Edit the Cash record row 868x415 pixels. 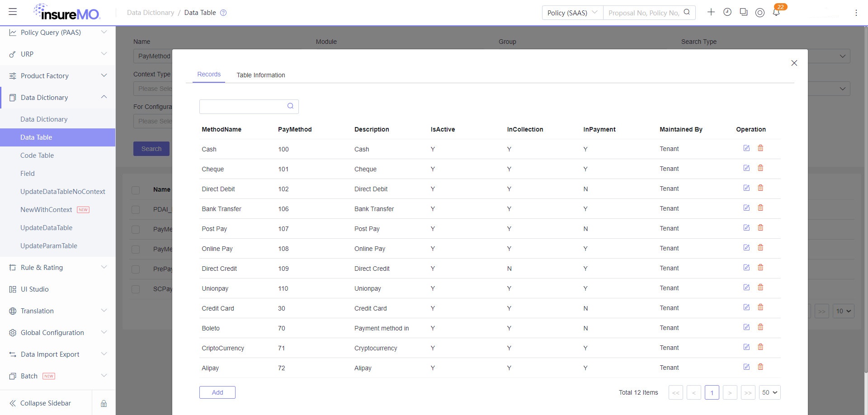click(x=746, y=148)
